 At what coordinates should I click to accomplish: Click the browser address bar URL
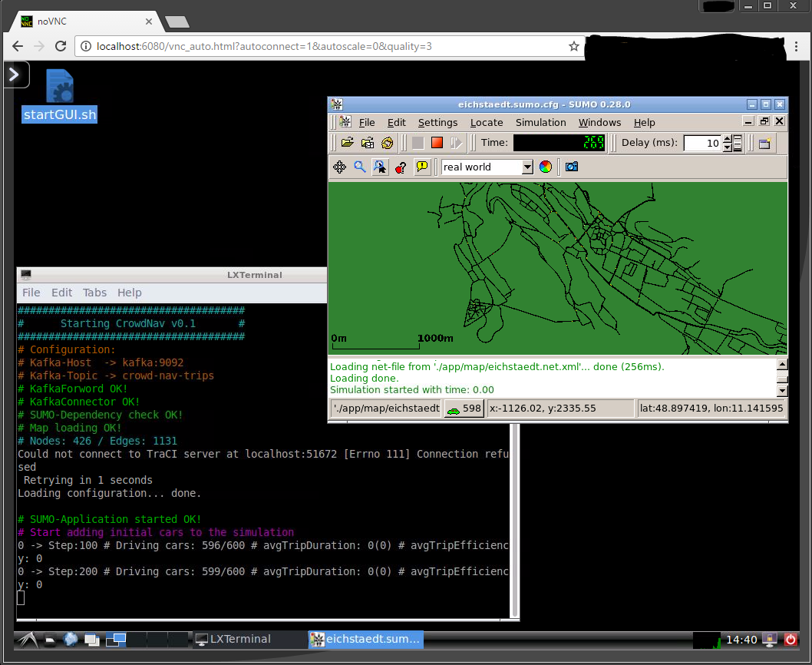(264, 46)
